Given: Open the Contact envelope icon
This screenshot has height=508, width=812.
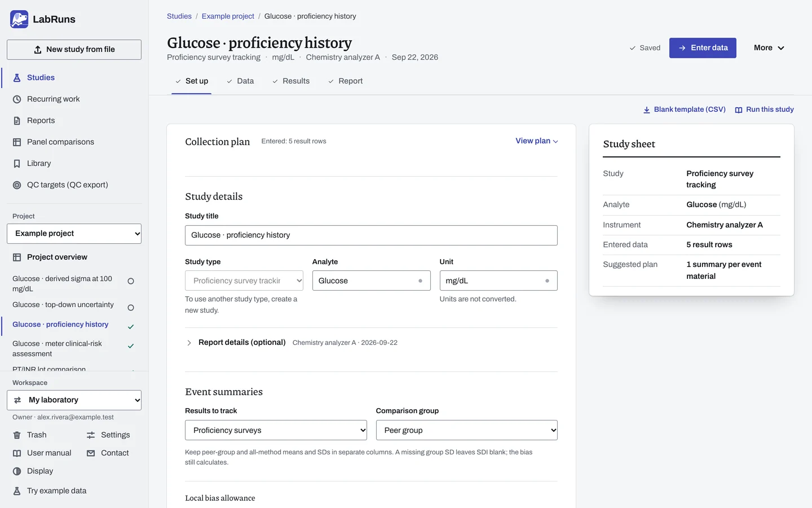Looking at the screenshot, I should pos(91,453).
